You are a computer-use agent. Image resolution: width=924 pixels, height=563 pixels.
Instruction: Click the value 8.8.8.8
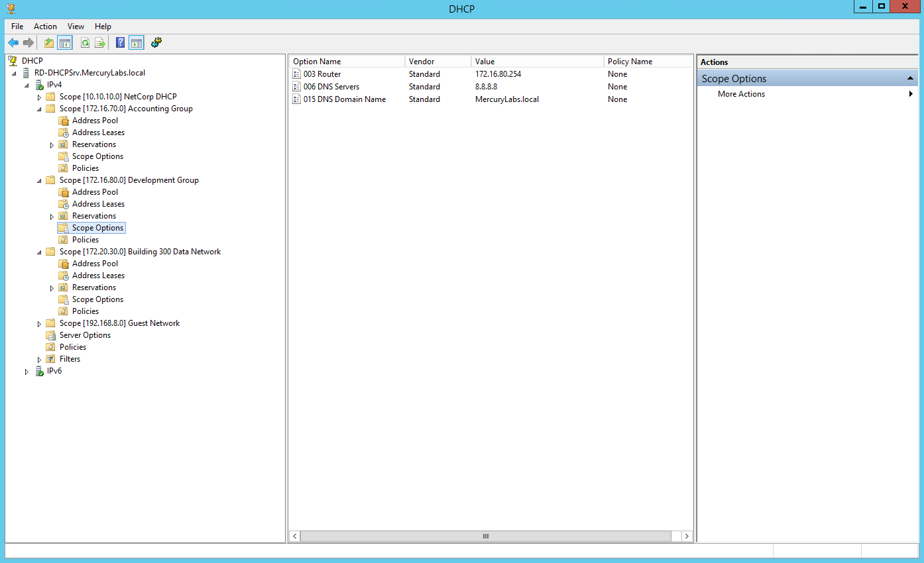pyautogui.click(x=486, y=87)
